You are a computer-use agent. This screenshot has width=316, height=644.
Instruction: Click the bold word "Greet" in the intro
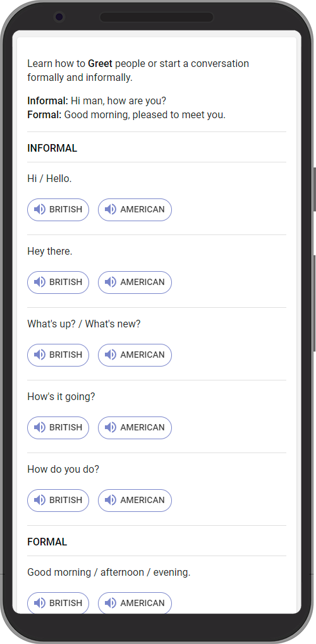100,64
